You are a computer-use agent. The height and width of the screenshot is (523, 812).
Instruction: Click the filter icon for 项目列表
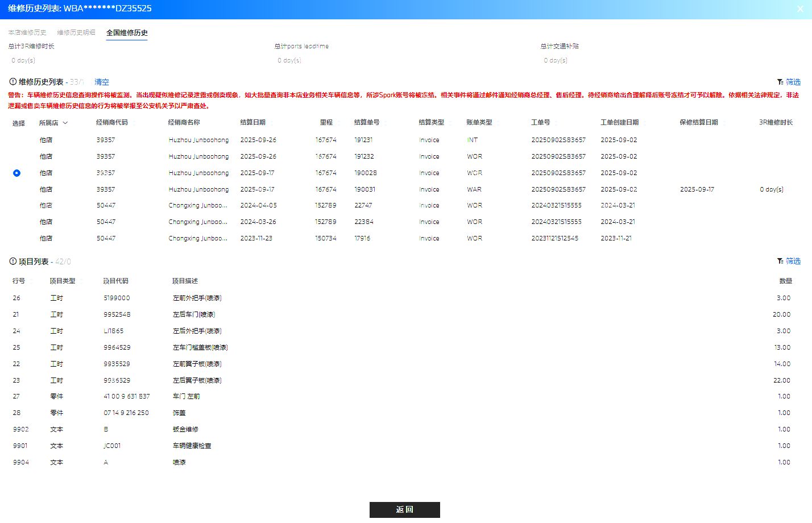pyautogui.click(x=780, y=261)
